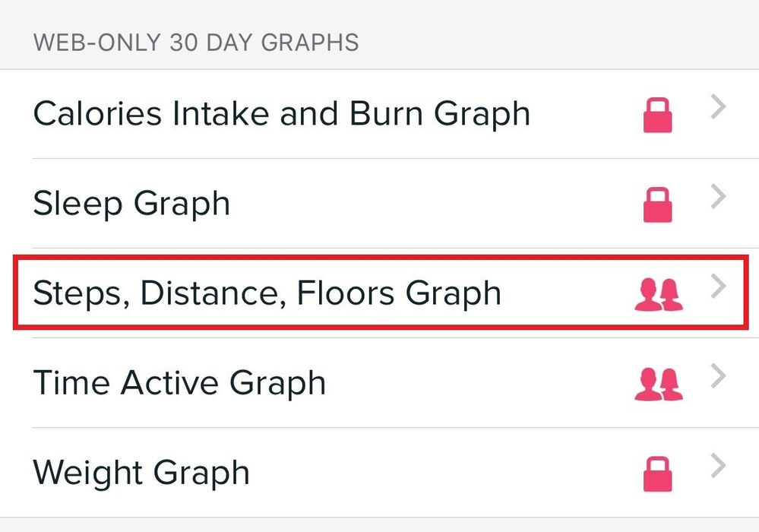This screenshot has height=532, width=759.
Task: Click the Web-Only 30 Day Graphs header
Action: coord(195,42)
